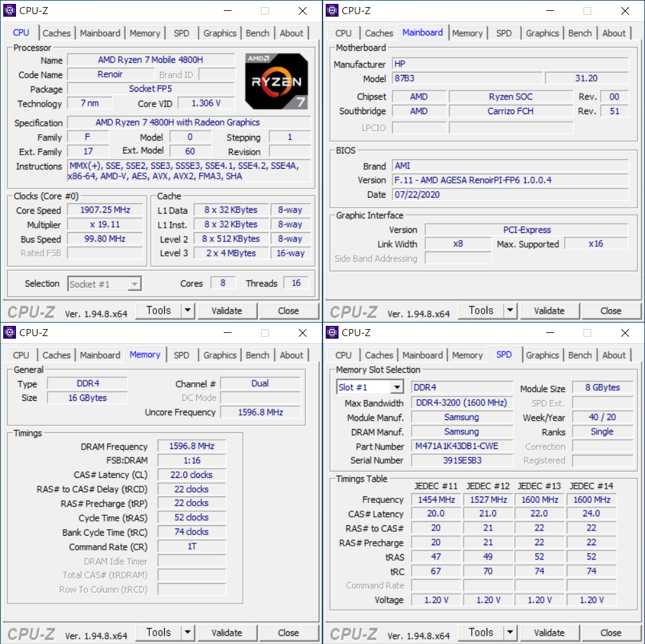645x644 pixels.
Task: Click the CPU-Z app icon in bottom-right window title bar
Action: click(332, 332)
